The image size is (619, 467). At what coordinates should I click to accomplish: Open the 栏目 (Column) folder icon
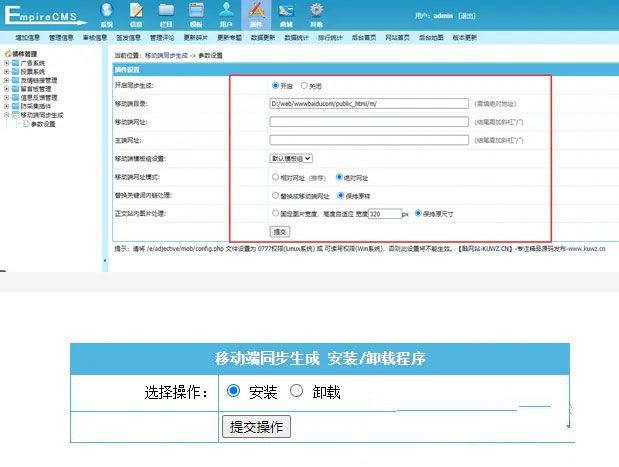point(166,10)
